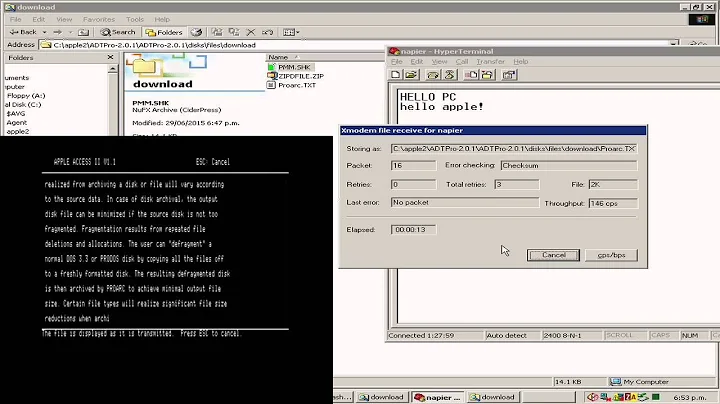The height and width of the screenshot is (404, 720).
Task: Open HyperTerminal's Edit menu
Action: point(416,62)
